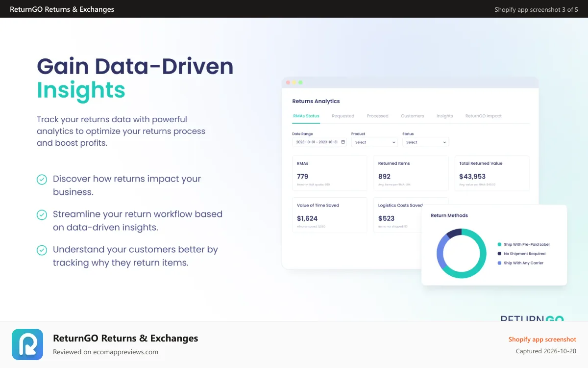Click the Returned Items 892 card
588x368 pixels.
(x=411, y=173)
